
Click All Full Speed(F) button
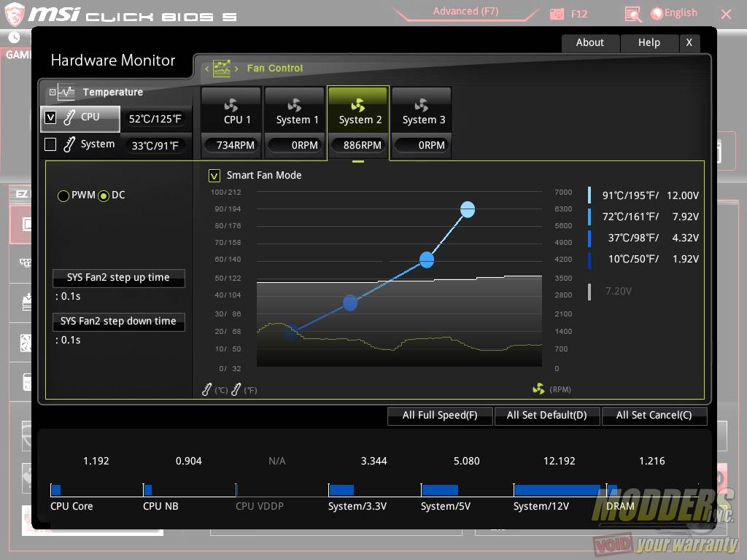coord(440,415)
